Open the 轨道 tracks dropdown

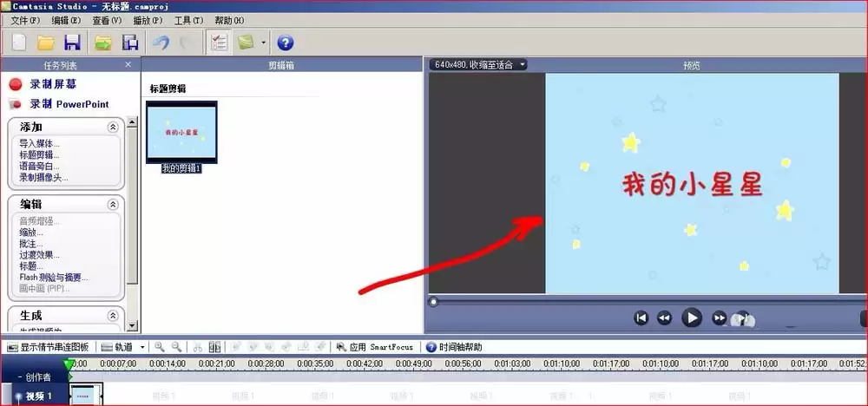[x=123, y=347]
